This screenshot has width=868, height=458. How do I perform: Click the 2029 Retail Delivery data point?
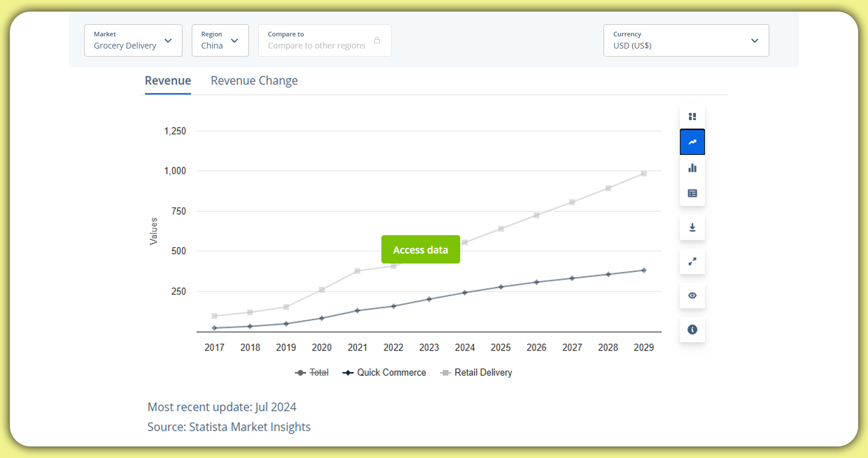pos(644,173)
